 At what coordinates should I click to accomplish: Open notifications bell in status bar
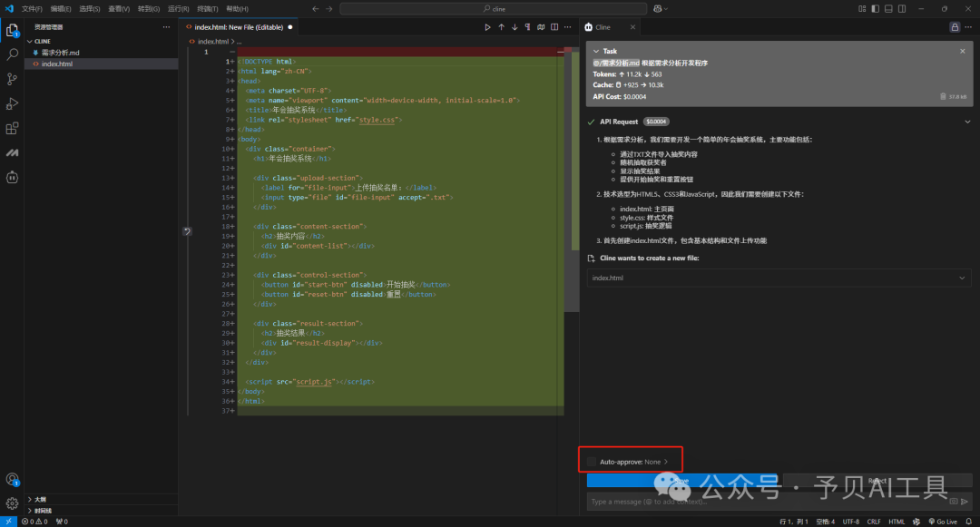[x=969, y=522]
